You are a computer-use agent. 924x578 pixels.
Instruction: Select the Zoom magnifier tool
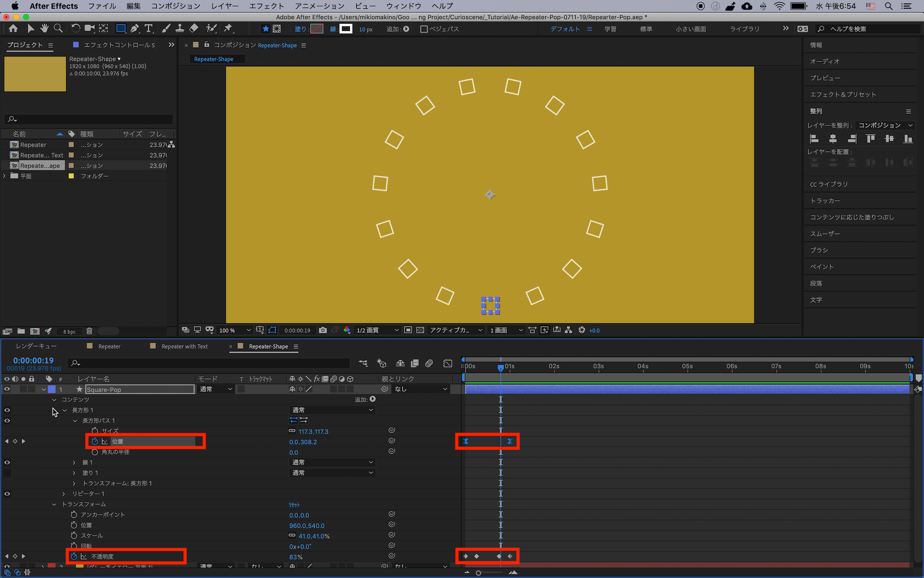click(58, 29)
